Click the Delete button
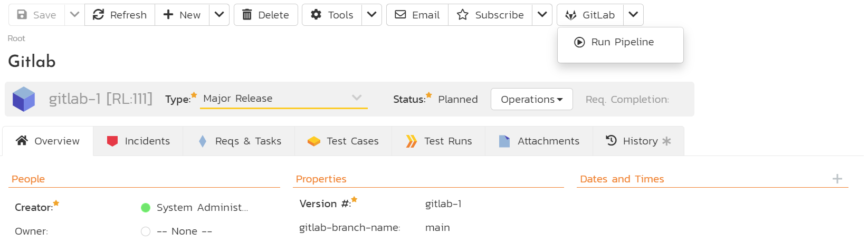The height and width of the screenshot is (252, 868). (x=266, y=15)
